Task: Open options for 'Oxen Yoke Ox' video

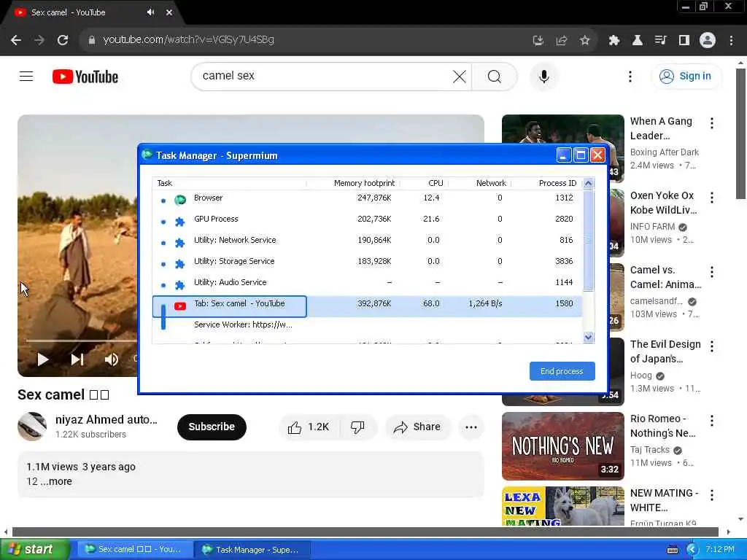Action: tap(712, 198)
